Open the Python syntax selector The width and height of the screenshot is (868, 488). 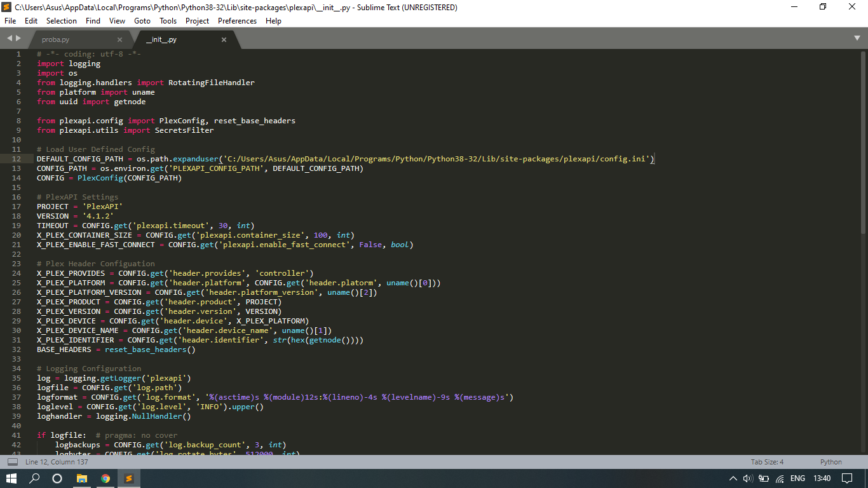[x=831, y=462]
